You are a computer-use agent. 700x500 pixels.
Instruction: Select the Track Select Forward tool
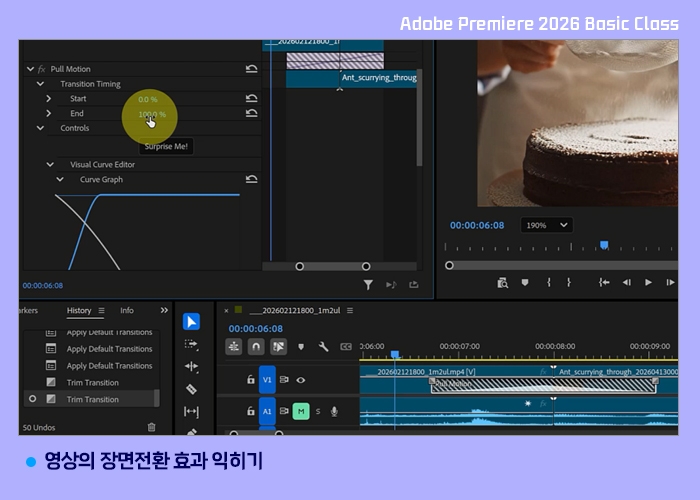(x=191, y=344)
